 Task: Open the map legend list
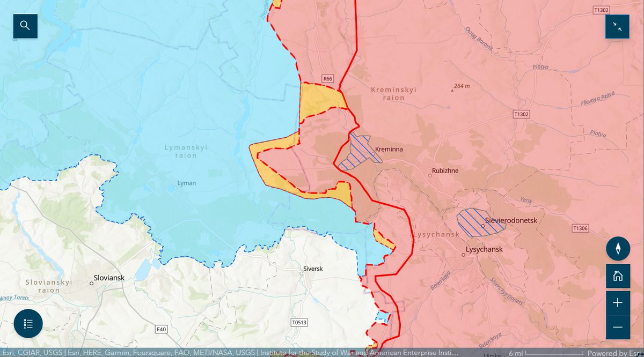click(x=28, y=324)
